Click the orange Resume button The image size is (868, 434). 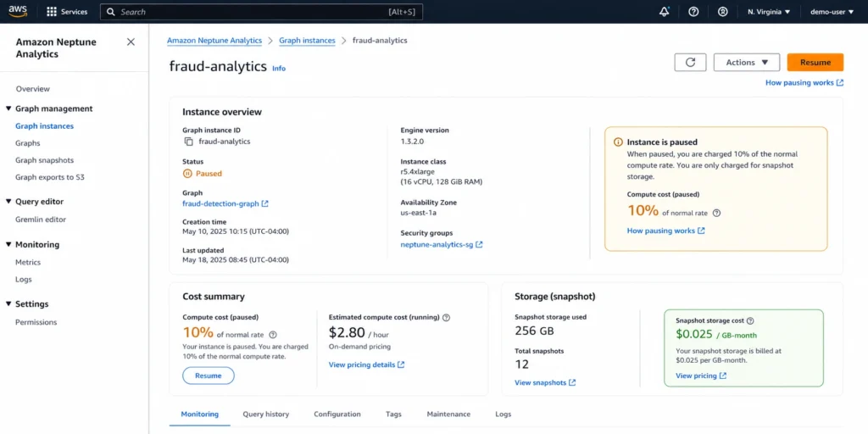pos(815,63)
